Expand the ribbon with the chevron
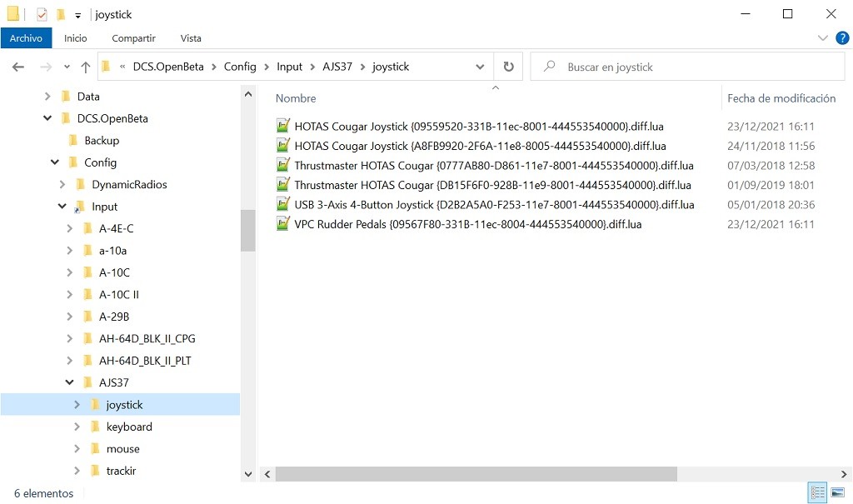 pyautogui.click(x=822, y=38)
